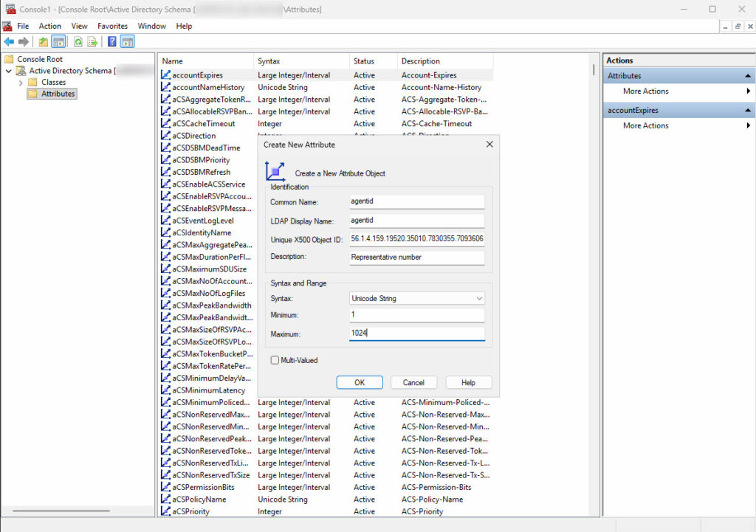This screenshot has width=756, height=532.
Task: Click OK to create the attribute
Action: 359,382
